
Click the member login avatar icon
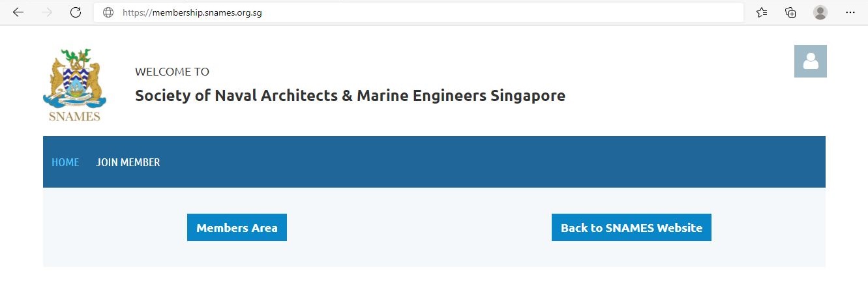coord(811,61)
